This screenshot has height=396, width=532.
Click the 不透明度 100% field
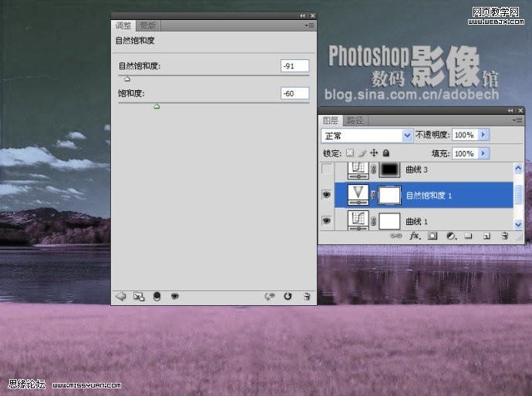click(465, 135)
